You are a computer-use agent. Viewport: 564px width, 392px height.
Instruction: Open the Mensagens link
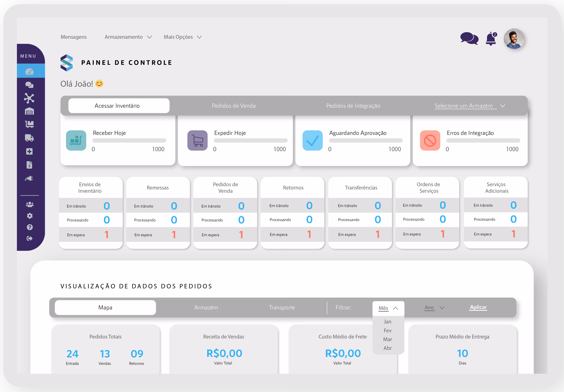(x=74, y=37)
